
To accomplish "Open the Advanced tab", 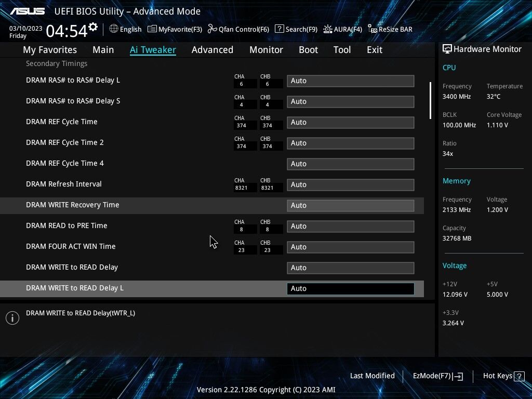I will 212,50.
